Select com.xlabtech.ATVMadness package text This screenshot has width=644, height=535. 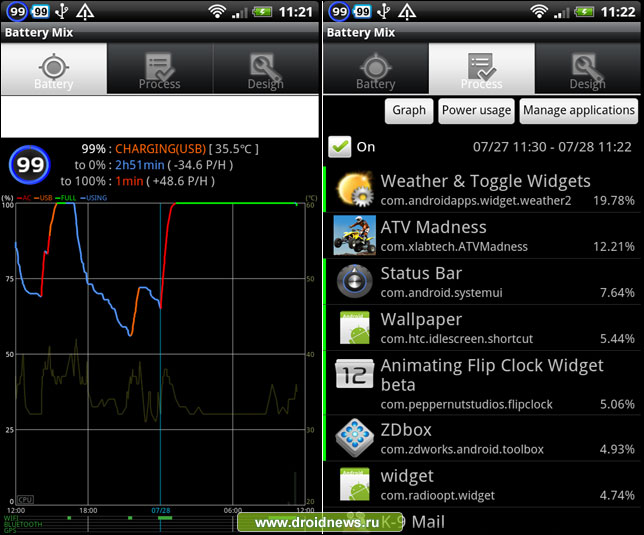click(454, 247)
